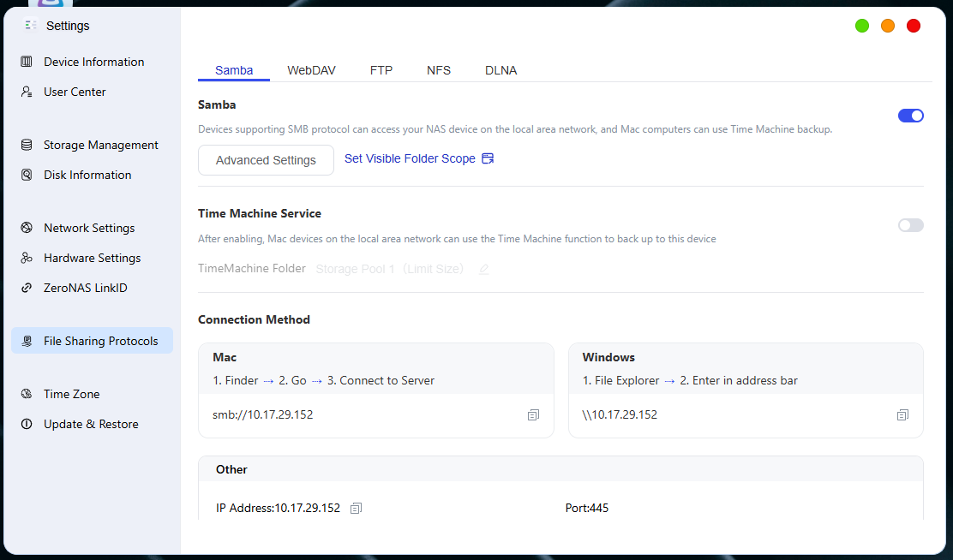
Task: Open User Center via its person icon
Action: click(x=27, y=92)
